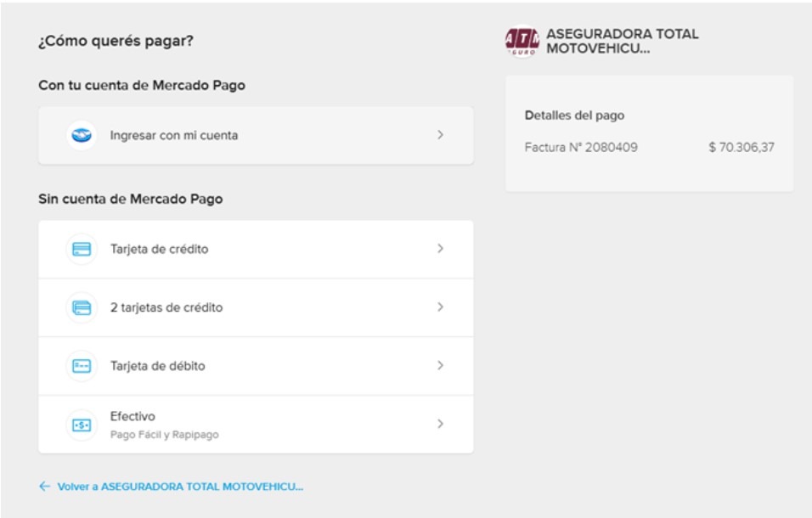
Task: Open chevron on the Efectivo row
Action: coord(440,424)
